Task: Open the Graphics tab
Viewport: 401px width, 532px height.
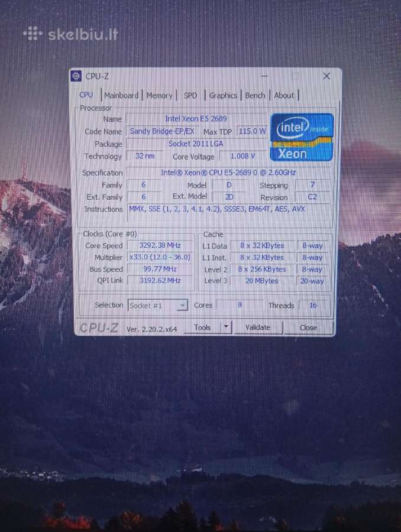Action: tap(223, 96)
